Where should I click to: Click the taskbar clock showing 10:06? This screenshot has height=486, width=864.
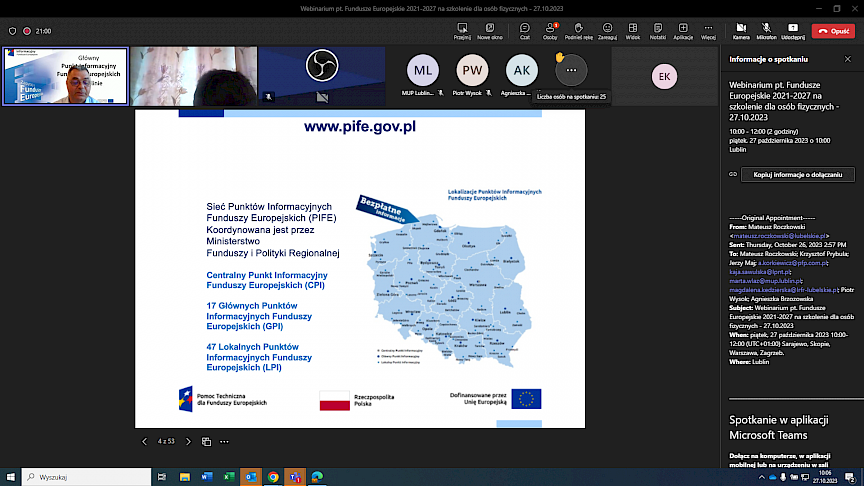(825, 477)
